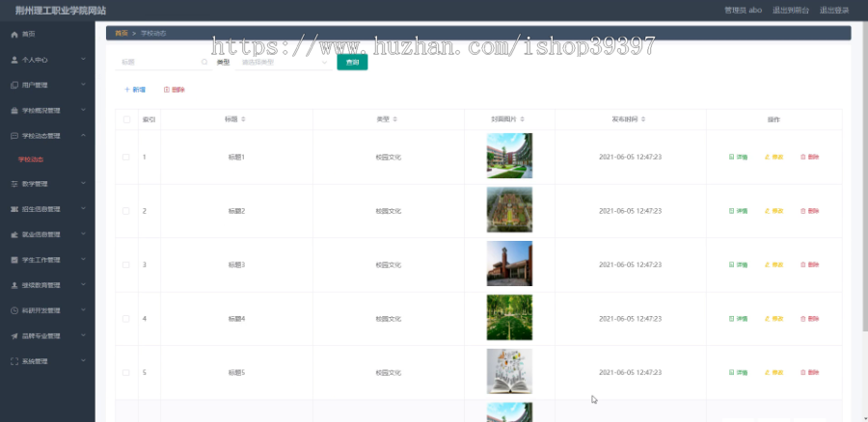868x422 pixels.
Task: Open 详情 for the 标题1 row
Action: pyautogui.click(x=738, y=157)
